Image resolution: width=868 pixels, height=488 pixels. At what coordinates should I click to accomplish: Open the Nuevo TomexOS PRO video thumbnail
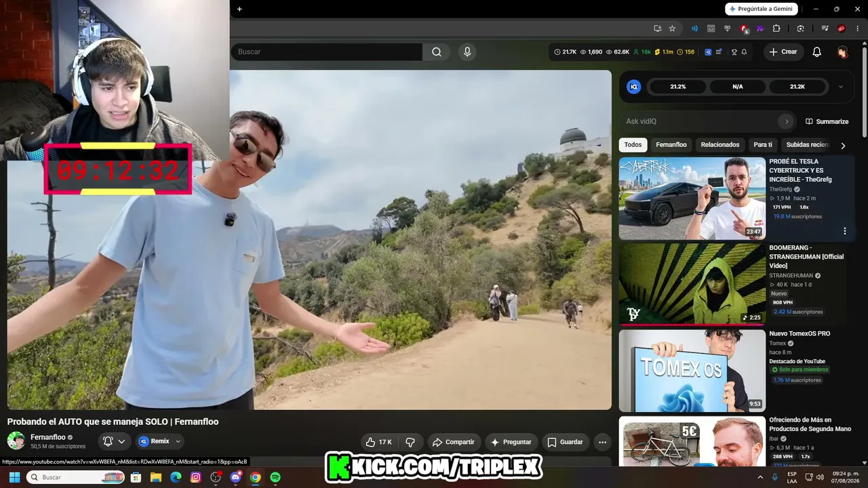point(692,370)
